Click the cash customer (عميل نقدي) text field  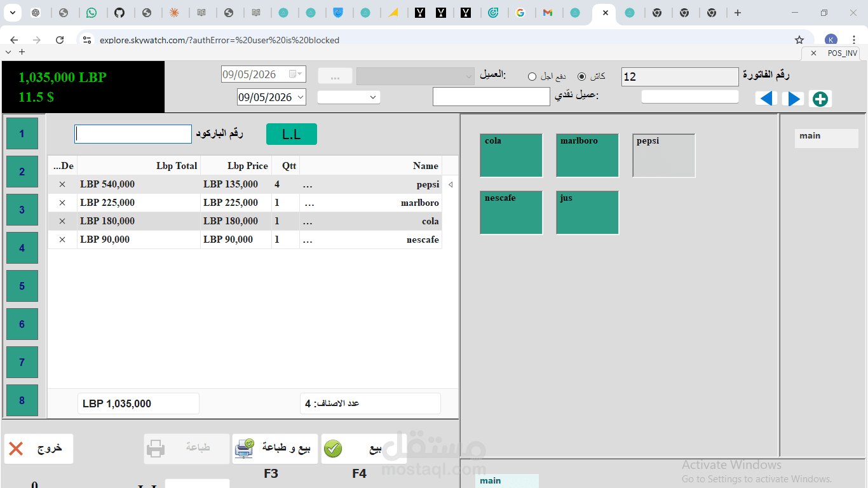coord(491,97)
